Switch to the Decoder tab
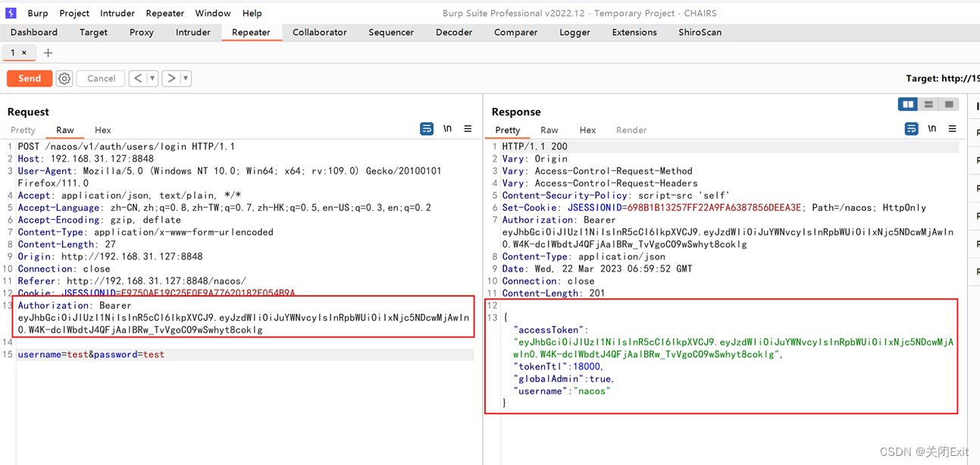Viewport: 980px width, 465px height. [454, 32]
